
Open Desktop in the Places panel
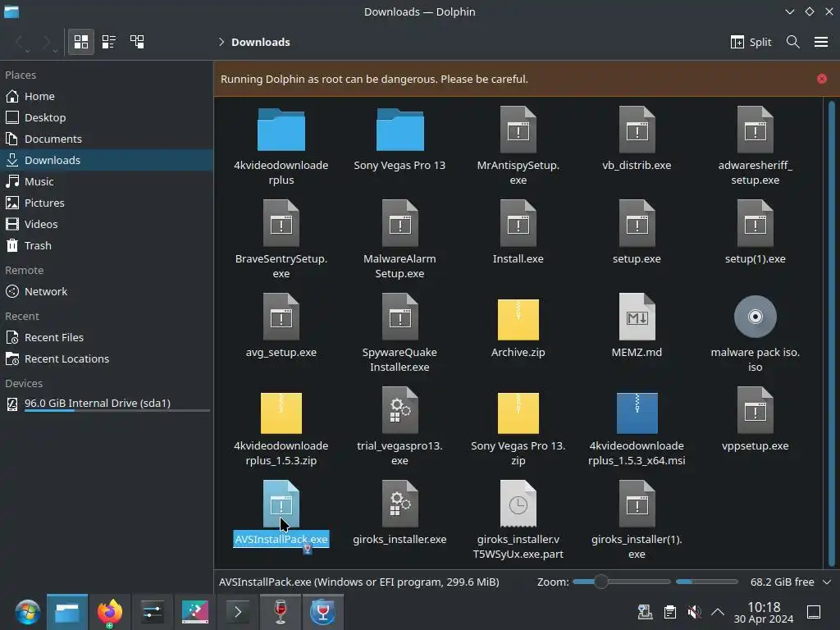point(106,117)
